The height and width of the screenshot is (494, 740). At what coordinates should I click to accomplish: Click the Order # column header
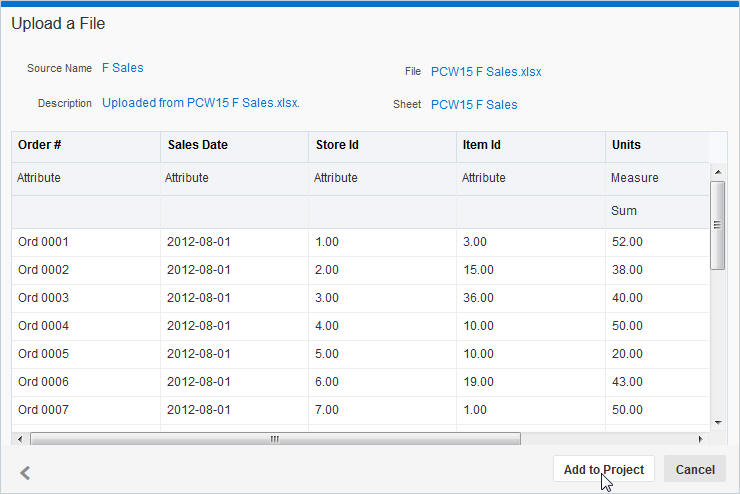[x=86, y=145]
